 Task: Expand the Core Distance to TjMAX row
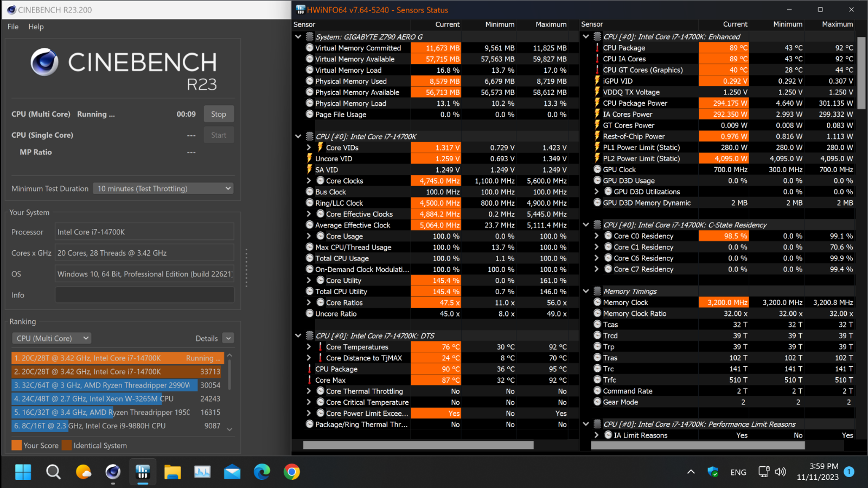309,358
